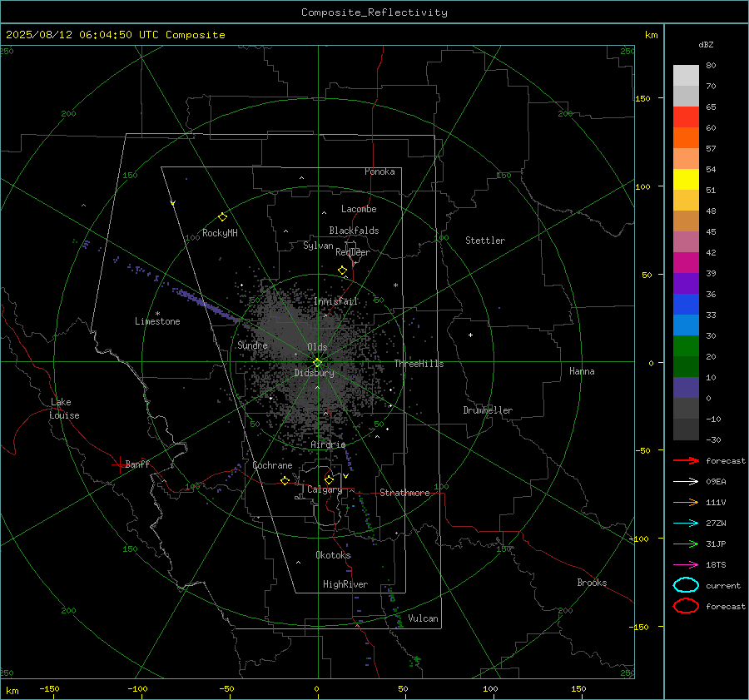Click the green 31JP arrow icon
This screenshot has width=749, height=700.
point(686,544)
